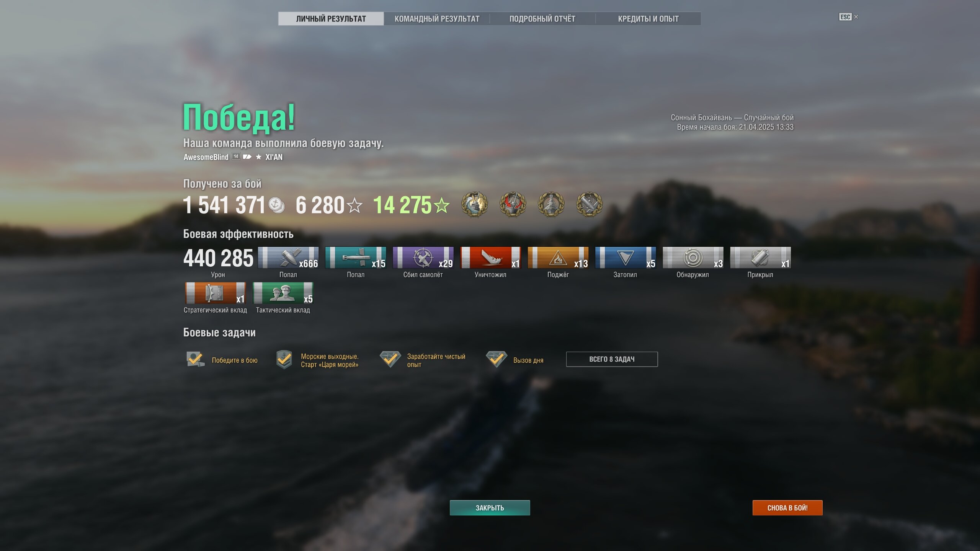Screen dimensions: 980x551
Task: Select the main battery hits ribbon x666
Action: pos(288,258)
